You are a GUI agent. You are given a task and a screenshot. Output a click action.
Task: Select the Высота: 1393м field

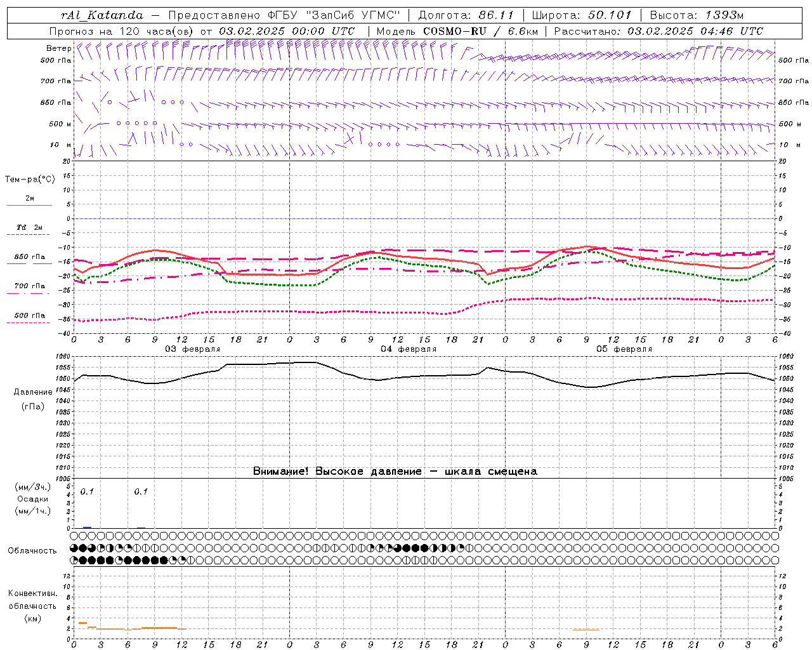(x=697, y=15)
